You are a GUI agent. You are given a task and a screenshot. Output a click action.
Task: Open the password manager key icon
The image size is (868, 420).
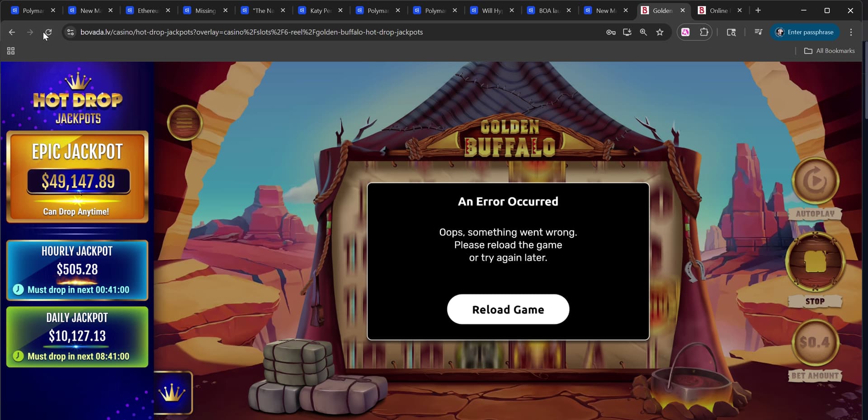point(611,32)
